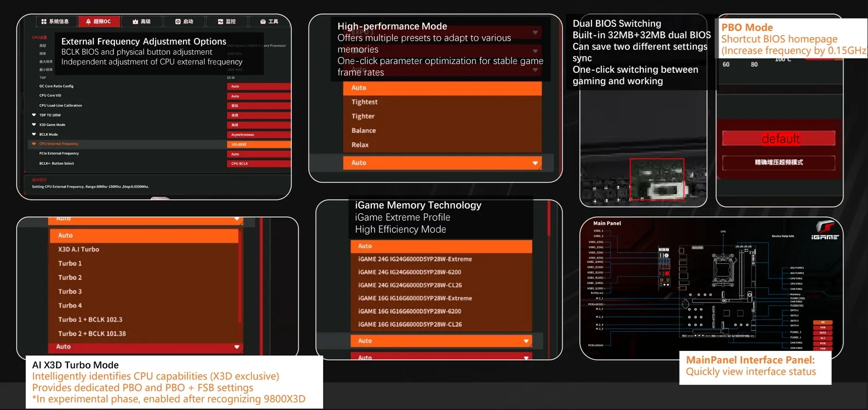The height and width of the screenshot is (410, 868).
Task: Click arrow on Auto dropdown below memory profiles
Action: tap(526, 341)
